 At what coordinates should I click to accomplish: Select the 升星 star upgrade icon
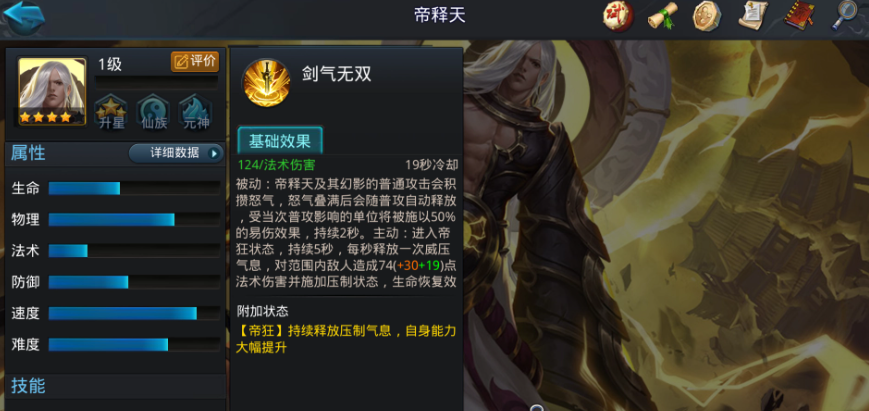pyautogui.click(x=111, y=112)
